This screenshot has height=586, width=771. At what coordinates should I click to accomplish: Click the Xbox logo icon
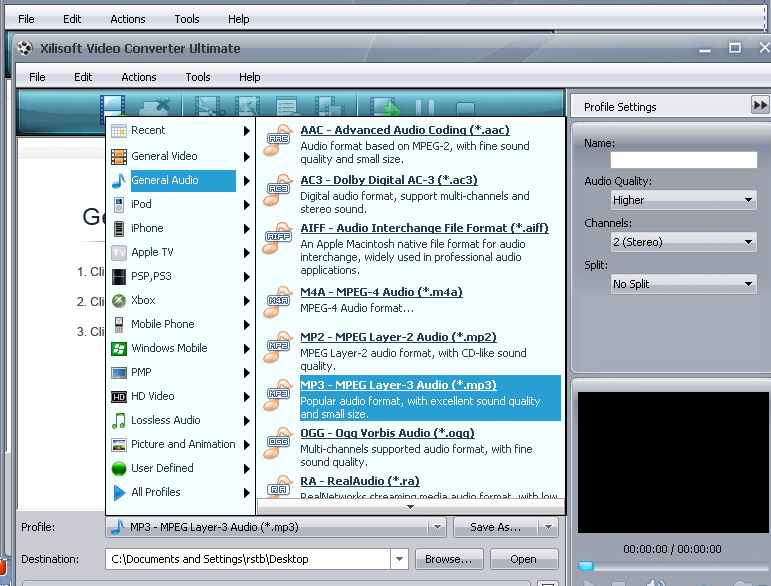pos(119,300)
